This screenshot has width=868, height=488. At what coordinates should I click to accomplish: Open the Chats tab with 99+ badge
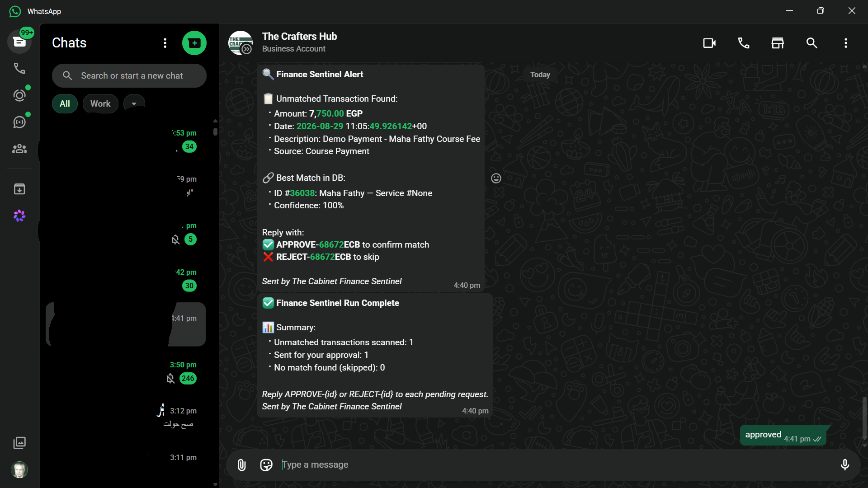click(19, 42)
